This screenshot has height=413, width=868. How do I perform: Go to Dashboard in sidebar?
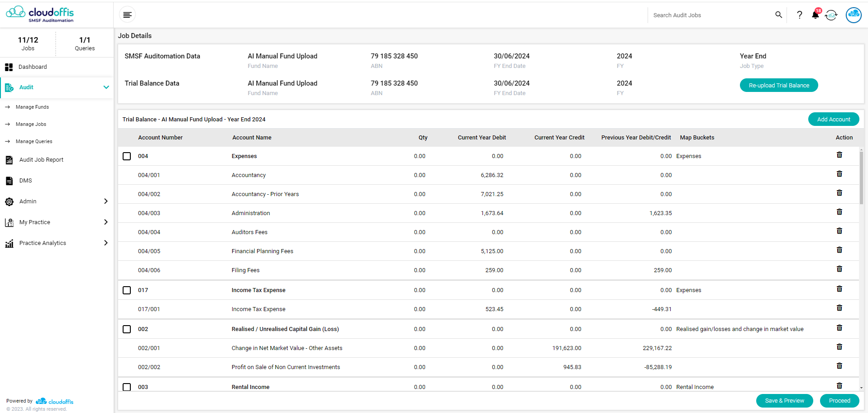tap(33, 67)
